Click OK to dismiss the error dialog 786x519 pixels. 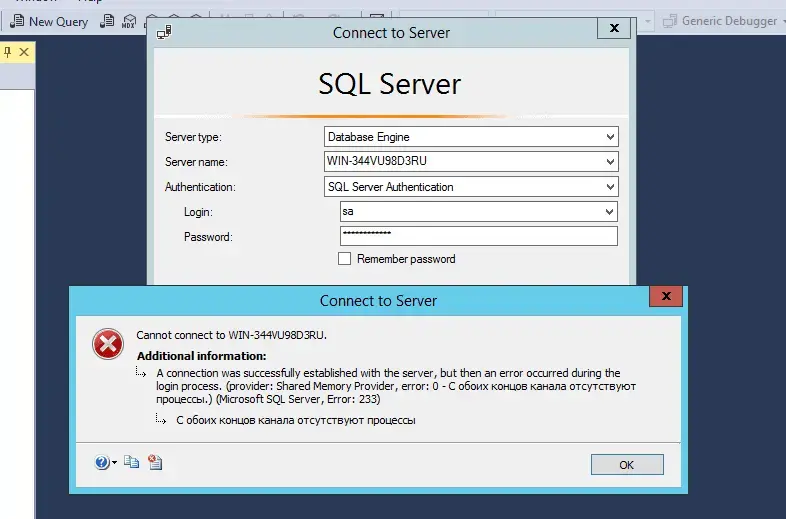click(627, 464)
